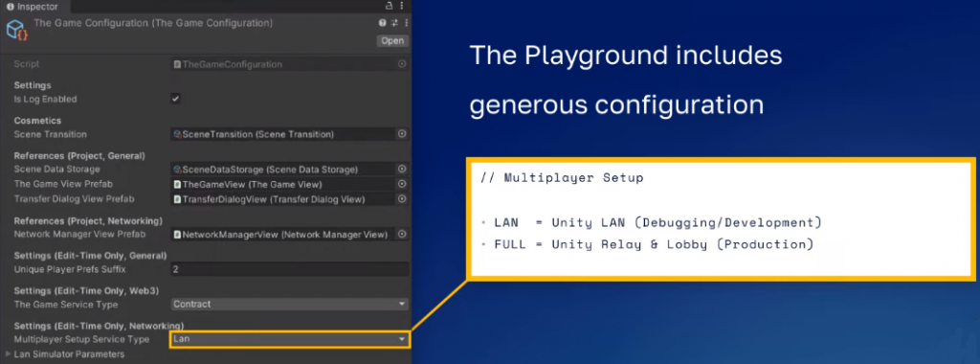
Task: Click the Script field TheGameConfiguration
Action: (283, 64)
